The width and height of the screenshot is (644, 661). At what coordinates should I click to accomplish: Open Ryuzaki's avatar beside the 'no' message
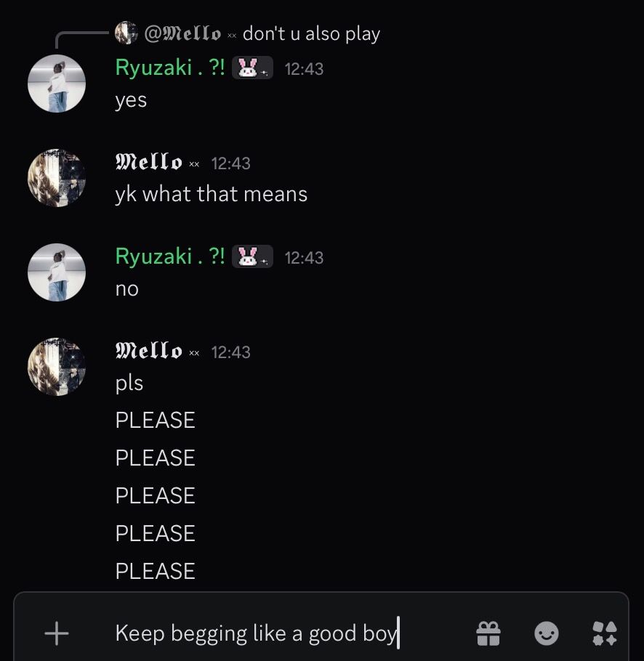(x=57, y=272)
